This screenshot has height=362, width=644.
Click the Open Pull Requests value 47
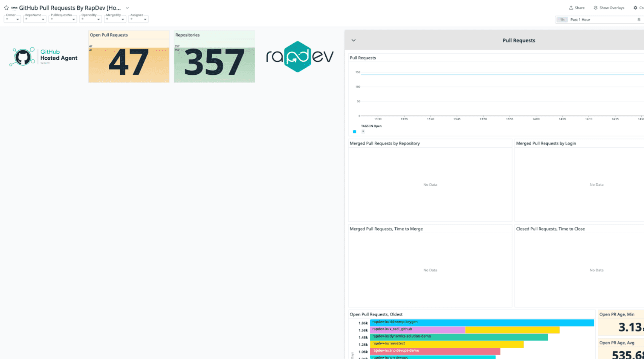128,62
